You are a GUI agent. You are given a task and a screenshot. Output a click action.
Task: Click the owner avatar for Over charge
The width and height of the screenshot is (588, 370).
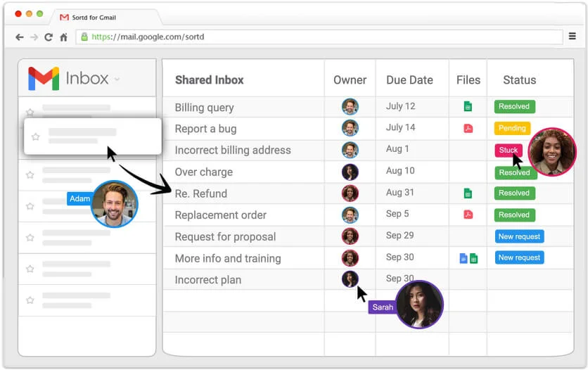coord(350,172)
